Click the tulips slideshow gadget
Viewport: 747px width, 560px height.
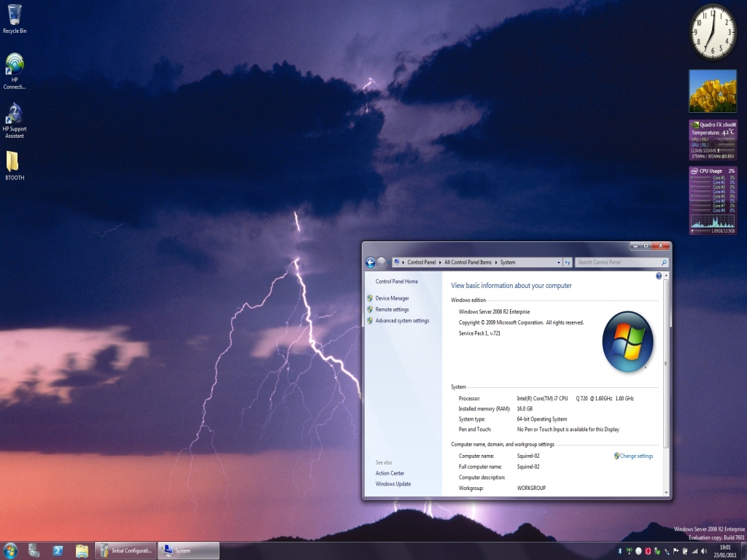[x=713, y=91]
